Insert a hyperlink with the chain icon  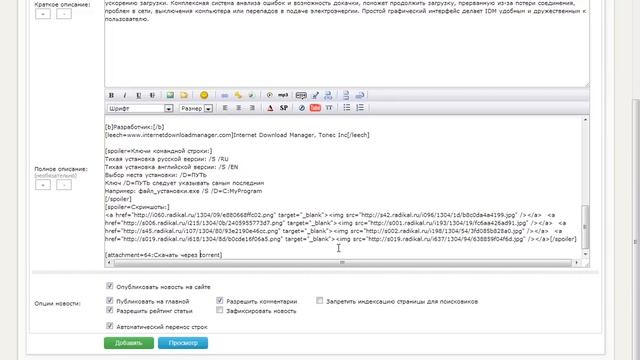(x=224, y=96)
